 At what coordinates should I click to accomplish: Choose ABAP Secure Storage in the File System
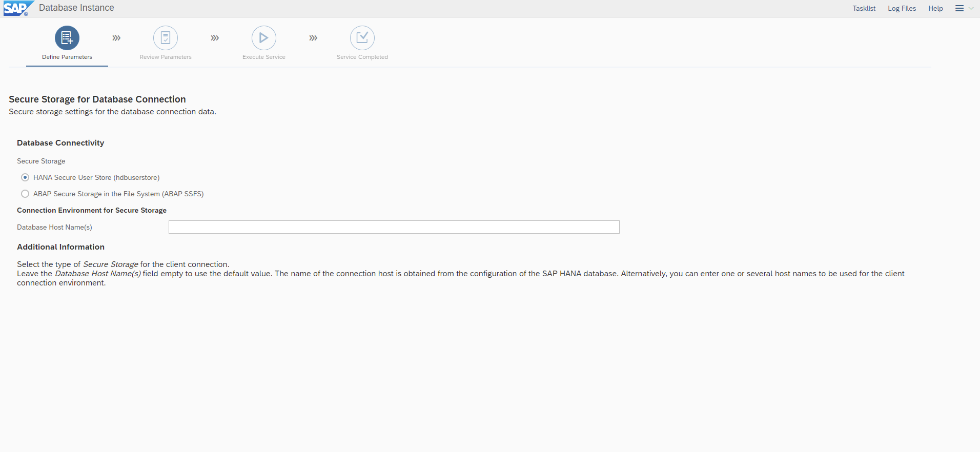(25, 194)
